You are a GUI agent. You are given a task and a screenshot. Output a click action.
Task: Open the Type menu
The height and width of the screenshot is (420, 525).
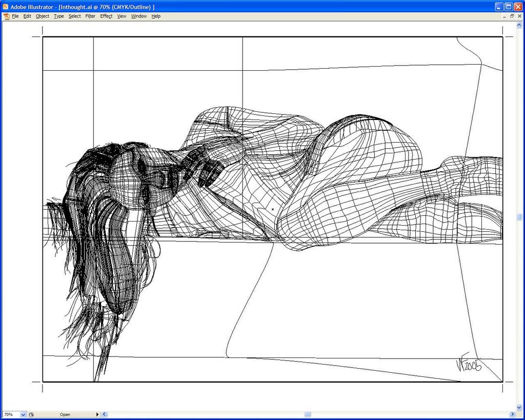pyautogui.click(x=59, y=16)
